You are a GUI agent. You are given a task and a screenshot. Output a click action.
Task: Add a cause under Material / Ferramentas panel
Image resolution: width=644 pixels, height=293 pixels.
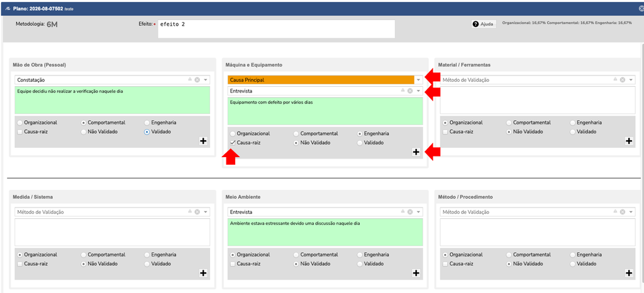(629, 141)
